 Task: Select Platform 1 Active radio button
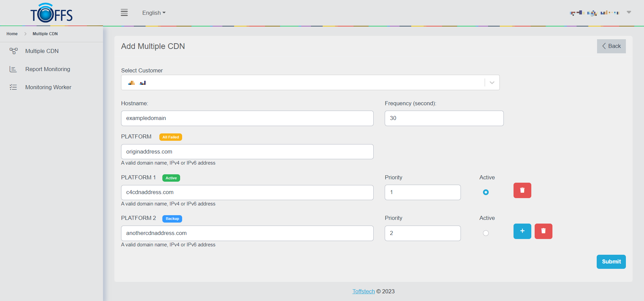tap(485, 192)
